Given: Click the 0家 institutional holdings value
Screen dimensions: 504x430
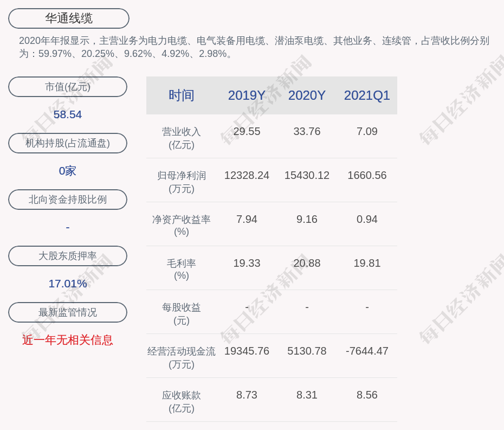Looking at the screenshot, I should (68, 171).
